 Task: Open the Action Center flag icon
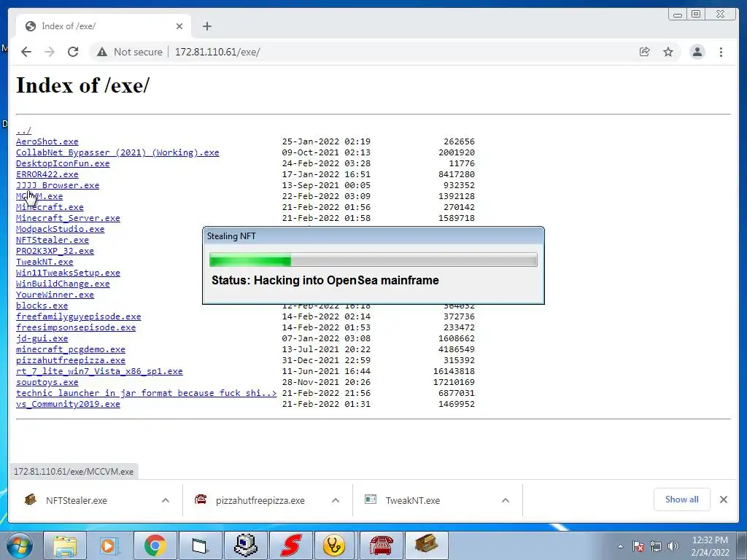tap(638, 547)
